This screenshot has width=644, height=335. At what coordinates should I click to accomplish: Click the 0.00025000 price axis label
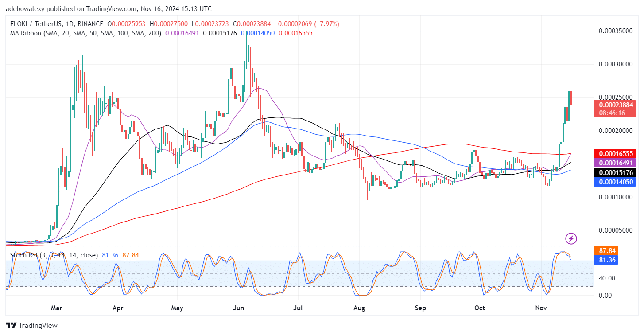tap(616, 97)
